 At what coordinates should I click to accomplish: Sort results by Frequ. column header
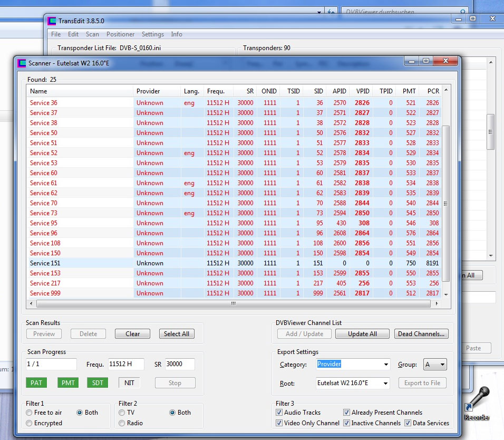[219, 91]
